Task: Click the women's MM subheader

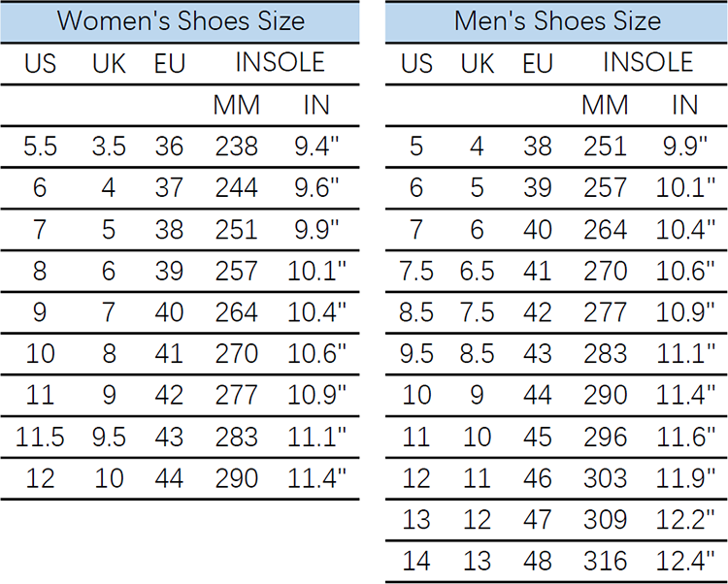Action: [236, 105]
